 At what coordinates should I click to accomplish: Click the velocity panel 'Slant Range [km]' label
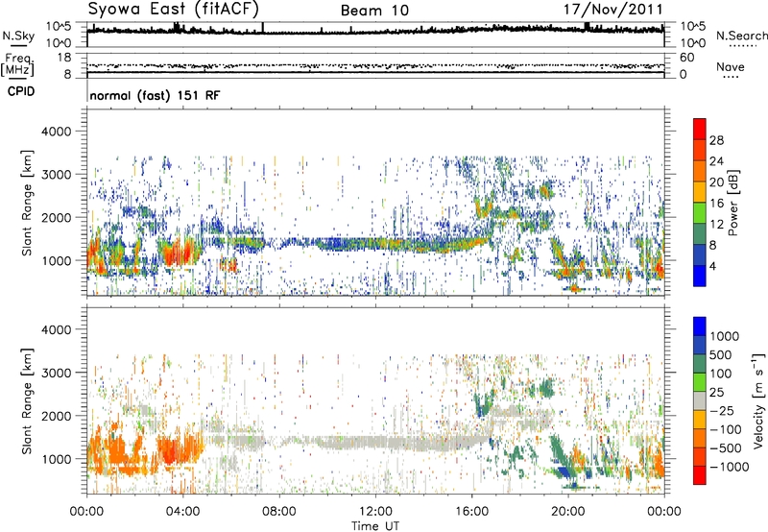click(27, 400)
